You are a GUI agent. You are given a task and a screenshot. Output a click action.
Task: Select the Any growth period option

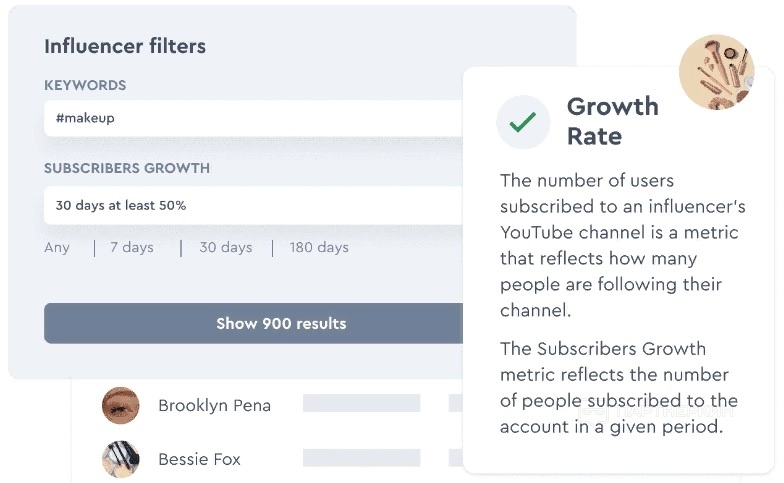57,247
